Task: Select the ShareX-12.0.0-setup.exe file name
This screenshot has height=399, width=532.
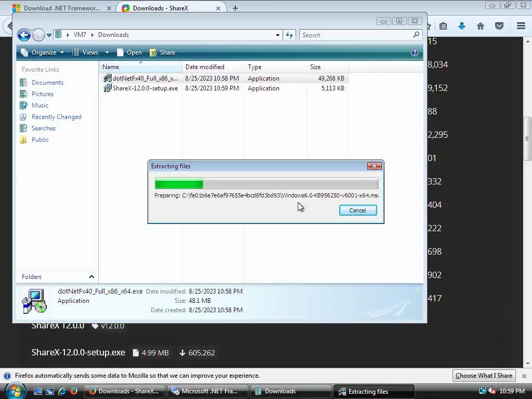Action: [x=145, y=88]
